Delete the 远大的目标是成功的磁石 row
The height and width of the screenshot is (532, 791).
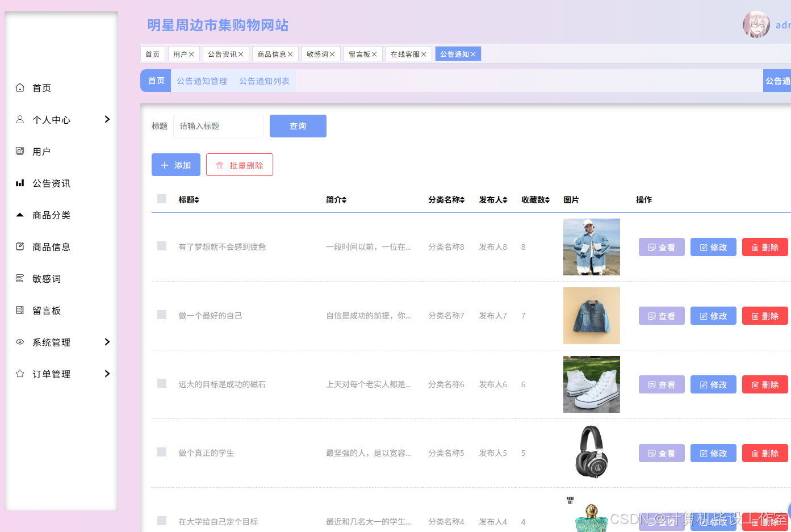coord(765,384)
